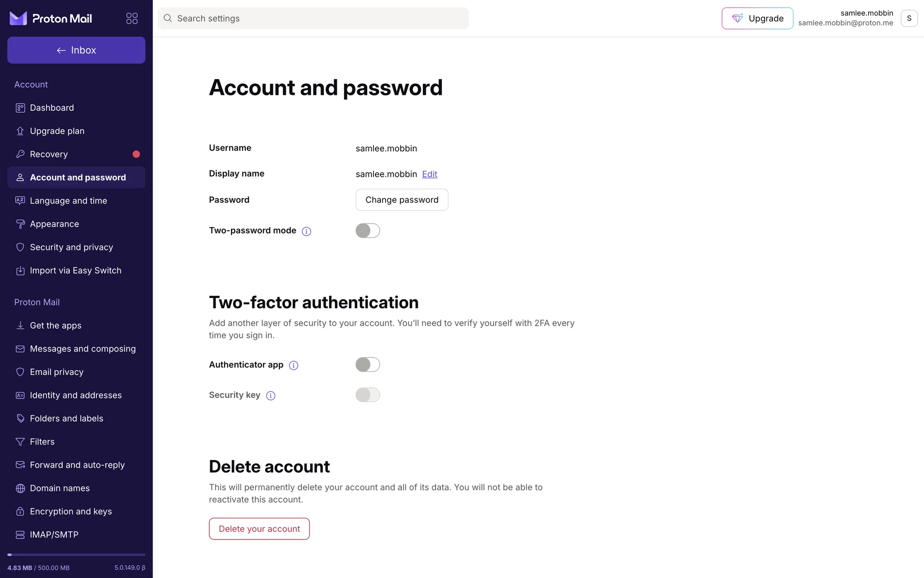Open the user account dropdown avatar

coord(909,18)
